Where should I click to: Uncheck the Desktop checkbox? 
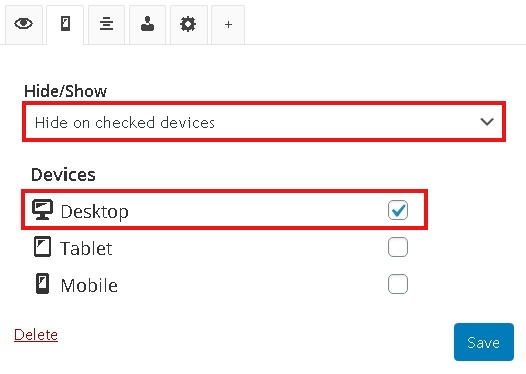pos(398,210)
